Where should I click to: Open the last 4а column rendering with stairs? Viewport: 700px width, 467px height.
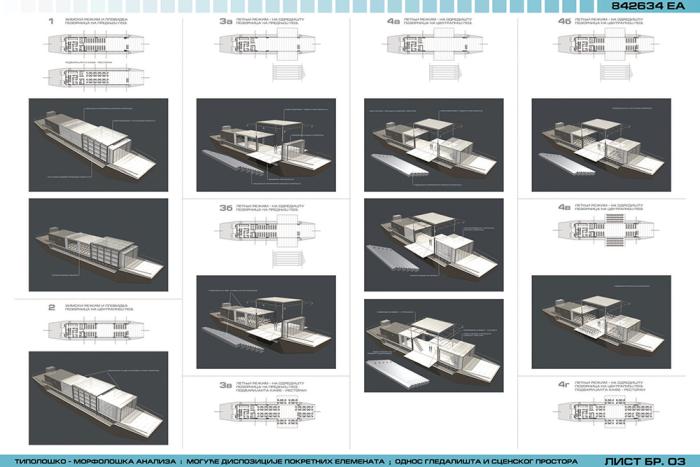click(x=434, y=346)
